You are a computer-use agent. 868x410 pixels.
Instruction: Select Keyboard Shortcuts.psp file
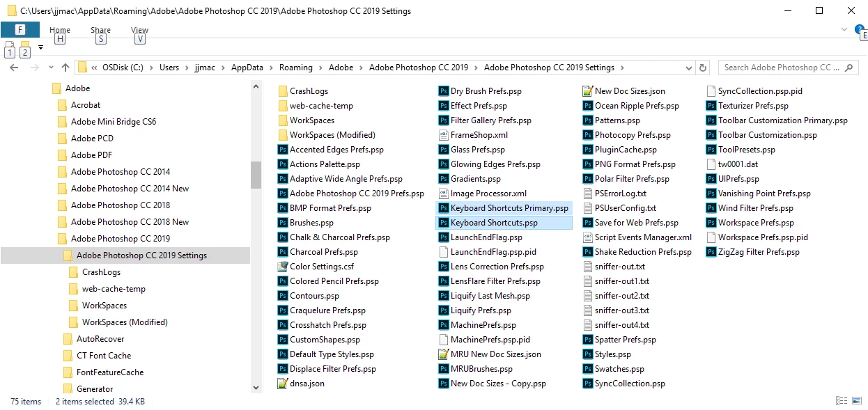click(x=504, y=223)
